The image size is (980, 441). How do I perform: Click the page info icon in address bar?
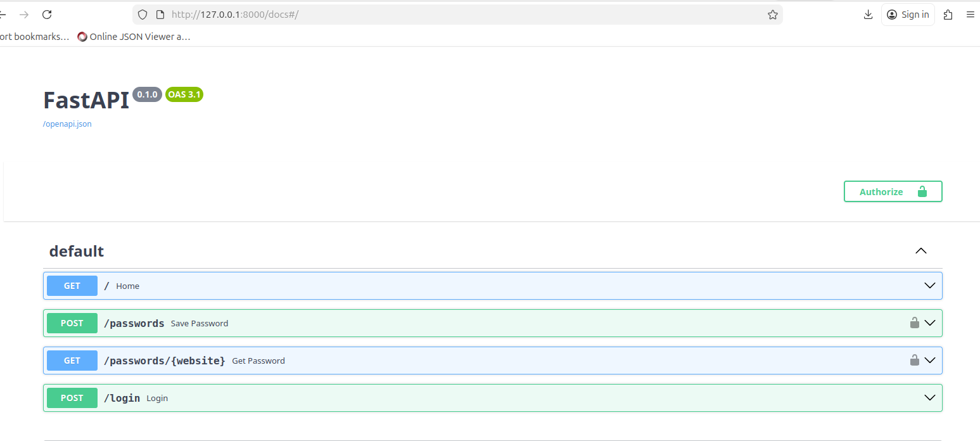(x=160, y=15)
